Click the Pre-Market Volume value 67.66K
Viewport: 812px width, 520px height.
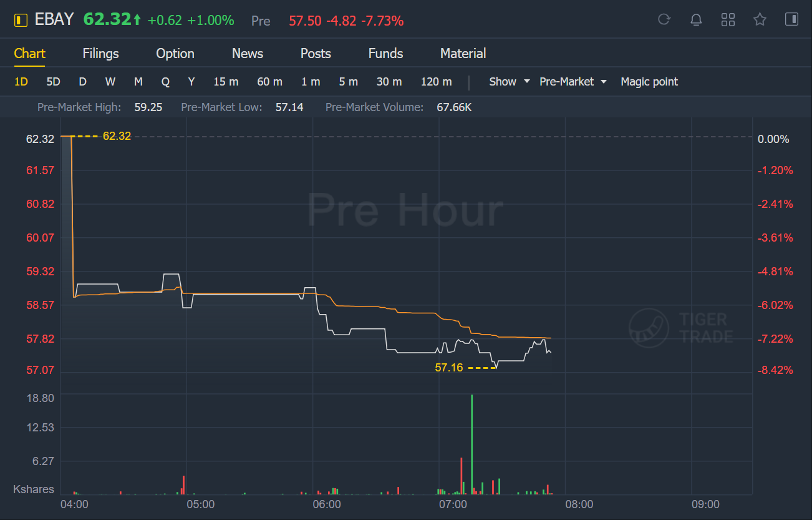click(454, 107)
